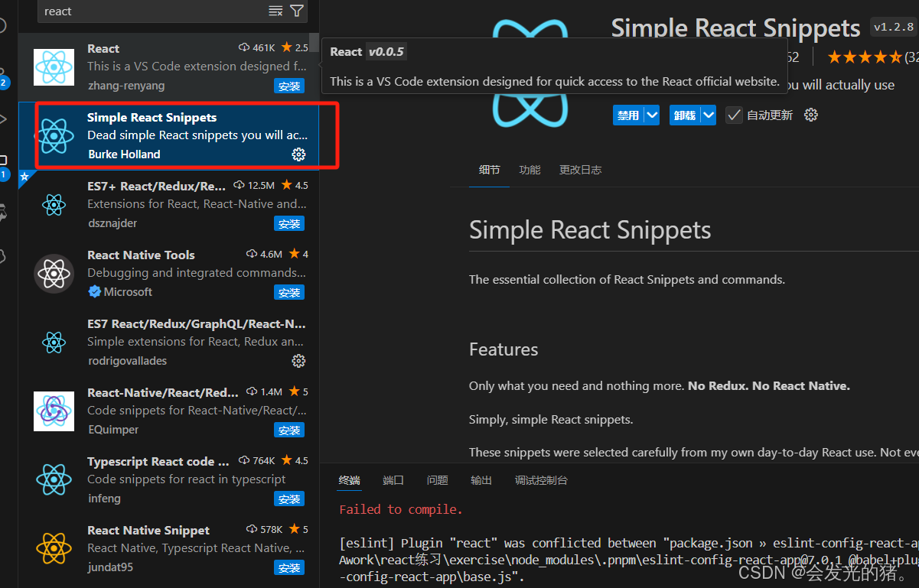
Task: Click Microsoft verified publisher badge
Action: (94, 292)
